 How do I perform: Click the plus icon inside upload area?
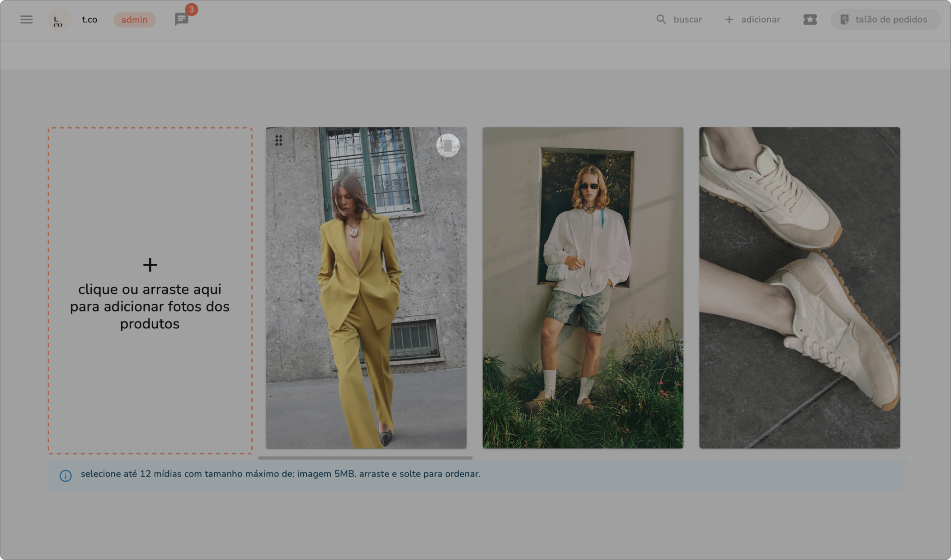click(x=150, y=265)
